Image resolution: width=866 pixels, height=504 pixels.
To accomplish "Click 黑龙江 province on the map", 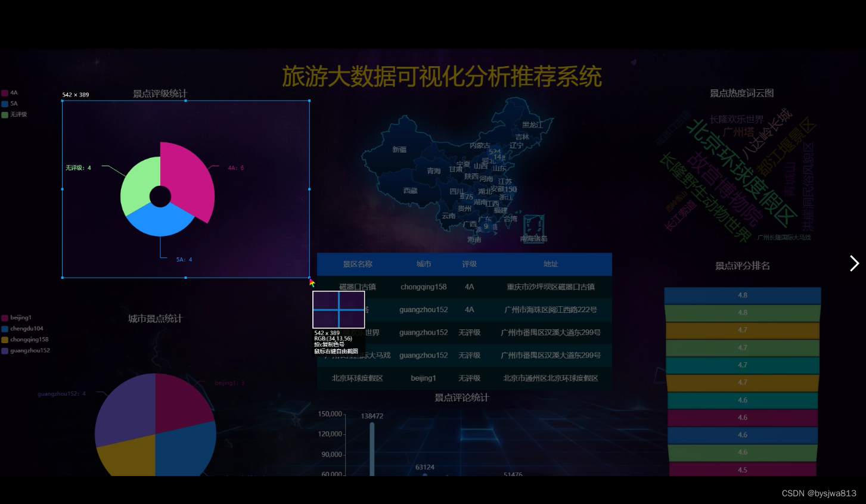I will click(x=532, y=125).
